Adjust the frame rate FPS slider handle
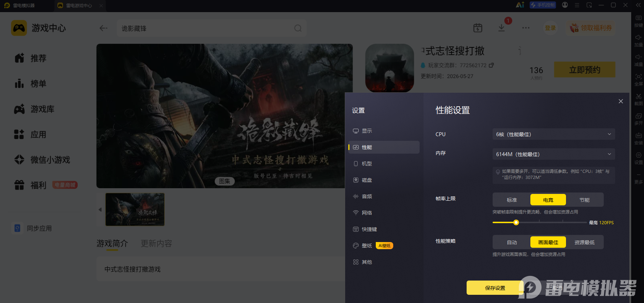 [x=516, y=222]
